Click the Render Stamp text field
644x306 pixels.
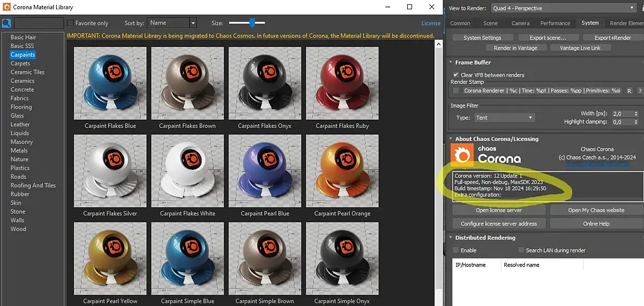pyautogui.click(x=542, y=91)
